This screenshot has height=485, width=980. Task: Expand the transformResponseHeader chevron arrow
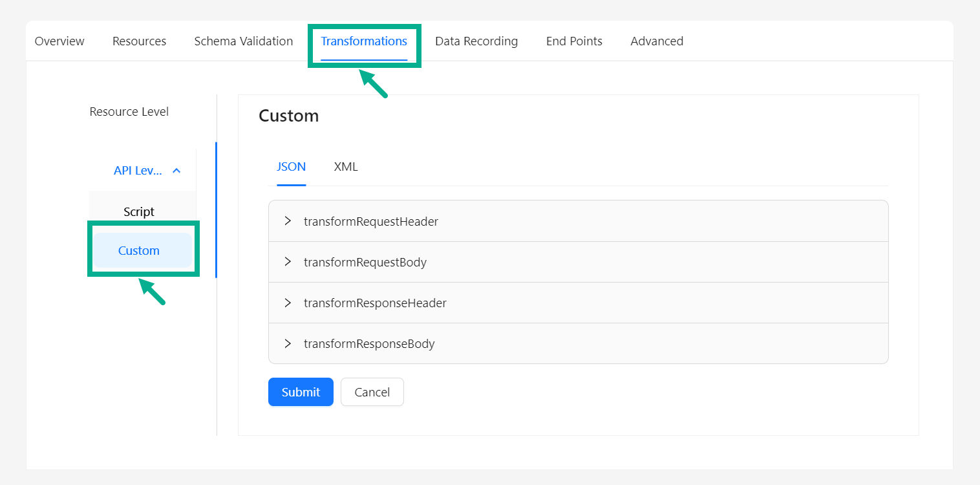[288, 303]
